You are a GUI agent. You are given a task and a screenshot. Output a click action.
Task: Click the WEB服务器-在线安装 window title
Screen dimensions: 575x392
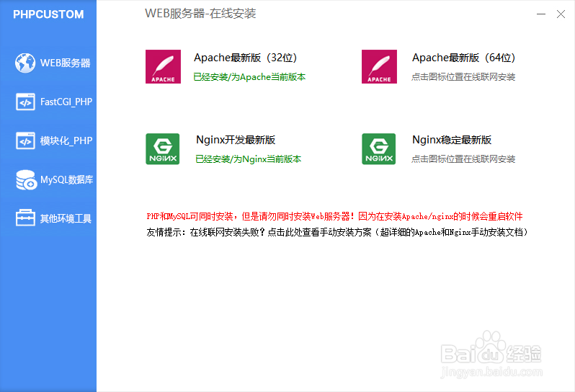coord(200,14)
